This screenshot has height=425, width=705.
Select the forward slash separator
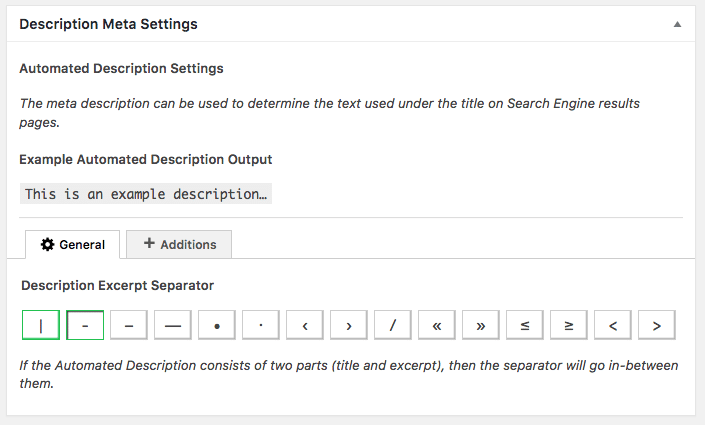[393, 325]
